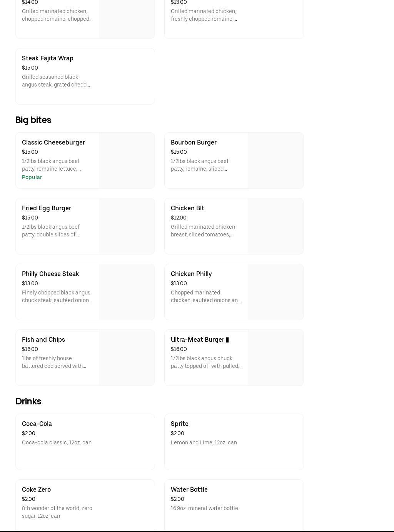Click the Chicken Philly image thumbnail
This screenshot has height=532, width=394.
(x=275, y=292)
